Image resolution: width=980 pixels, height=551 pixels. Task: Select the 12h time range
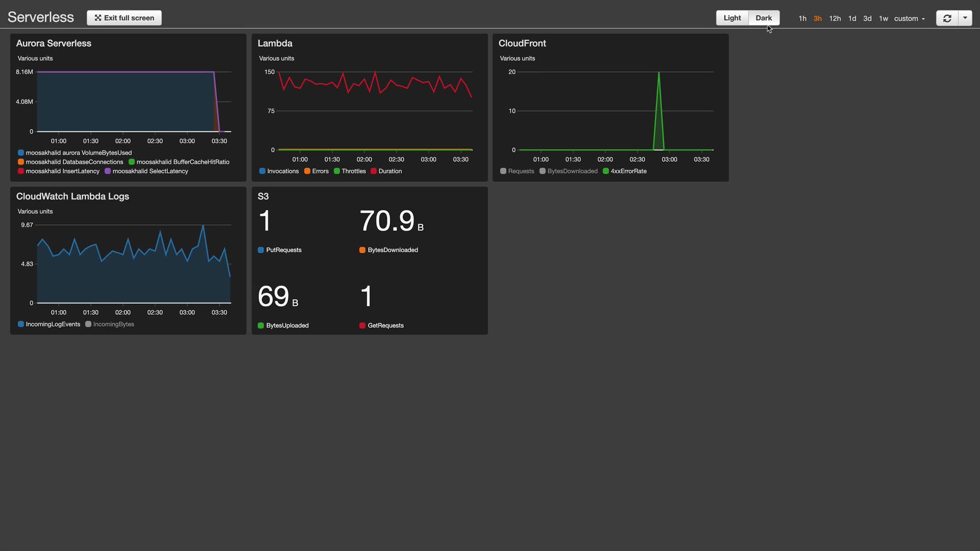click(x=835, y=18)
